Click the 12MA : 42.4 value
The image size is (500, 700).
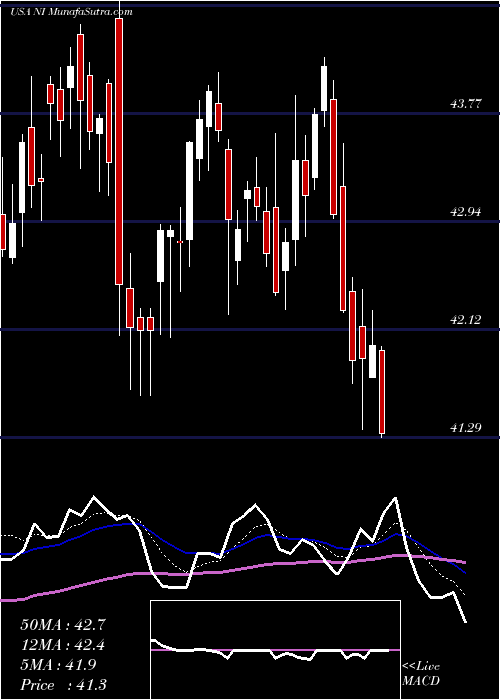(63, 645)
